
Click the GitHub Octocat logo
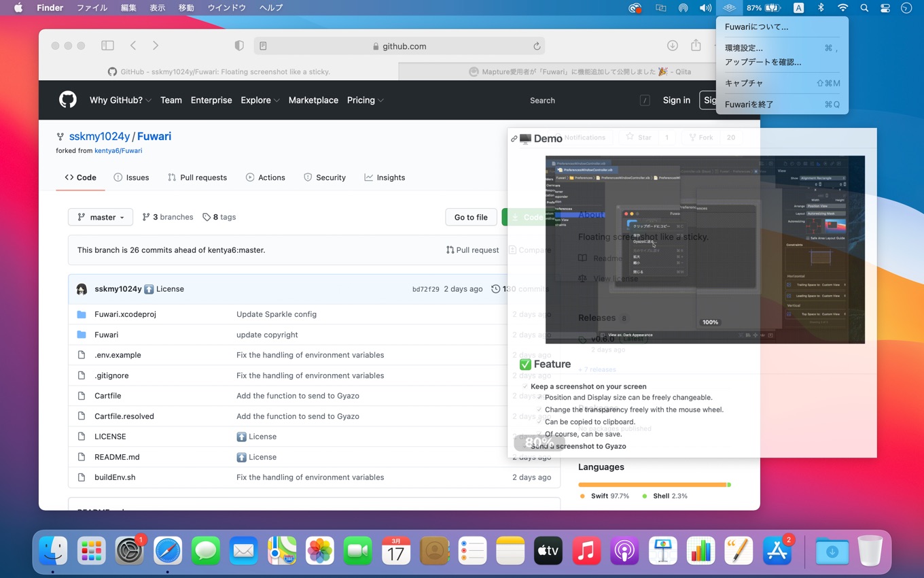[x=68, y=100]
